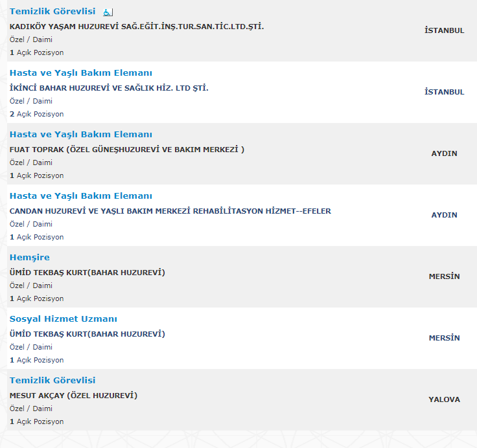477x448 pixels.
Task: Click employer name KADIKÖY YAŞAM HUZUREVİ
Action: pos(137,27)
